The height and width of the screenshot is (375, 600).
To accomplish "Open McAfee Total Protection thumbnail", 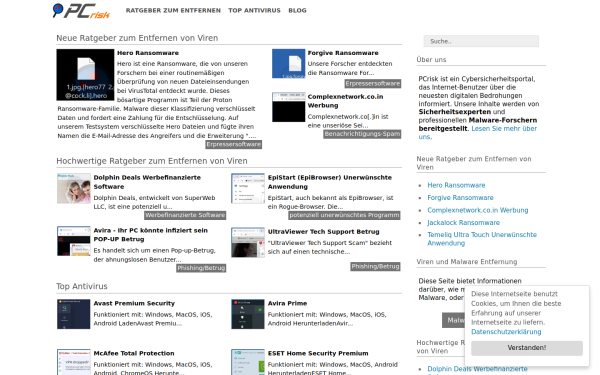I will tap(73, 362).
